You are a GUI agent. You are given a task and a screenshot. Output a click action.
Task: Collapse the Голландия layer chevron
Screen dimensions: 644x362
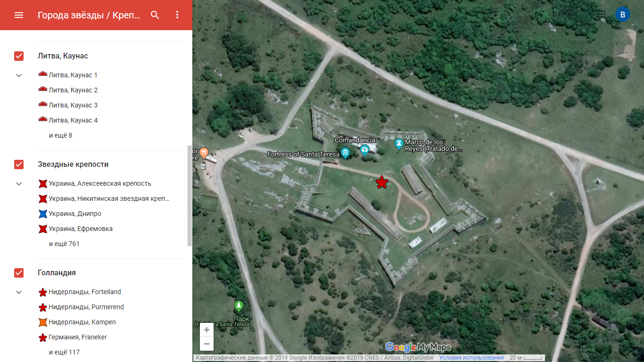pyautogui.click(x=19, y=292)
